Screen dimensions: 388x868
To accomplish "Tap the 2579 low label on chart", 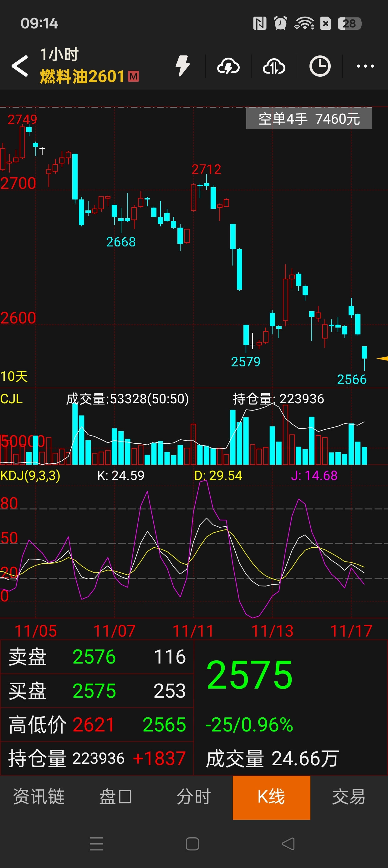I will click(246, 362).
